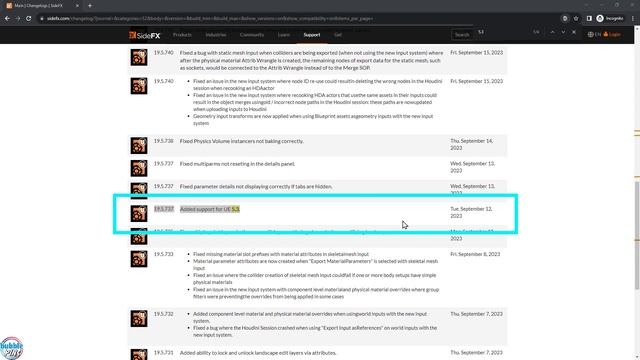
Task: Click 'Thu. September 14, 2023' date
Action: point(471,144)
